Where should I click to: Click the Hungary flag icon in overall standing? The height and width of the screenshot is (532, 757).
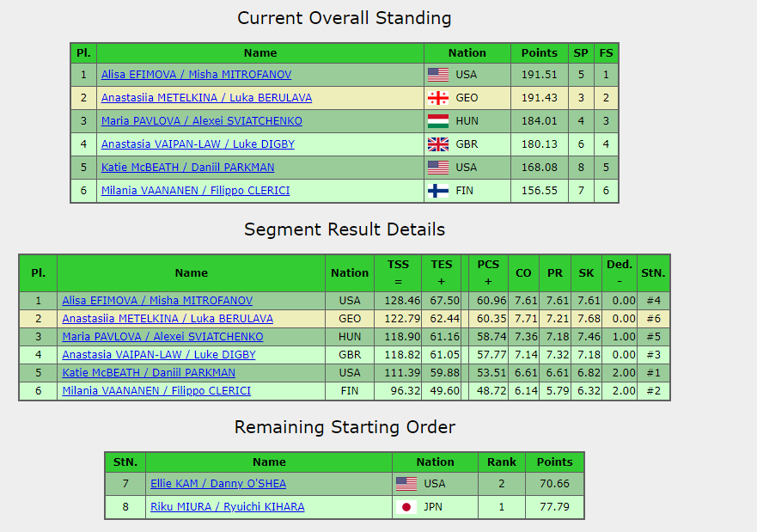click(x=438, y=121)
